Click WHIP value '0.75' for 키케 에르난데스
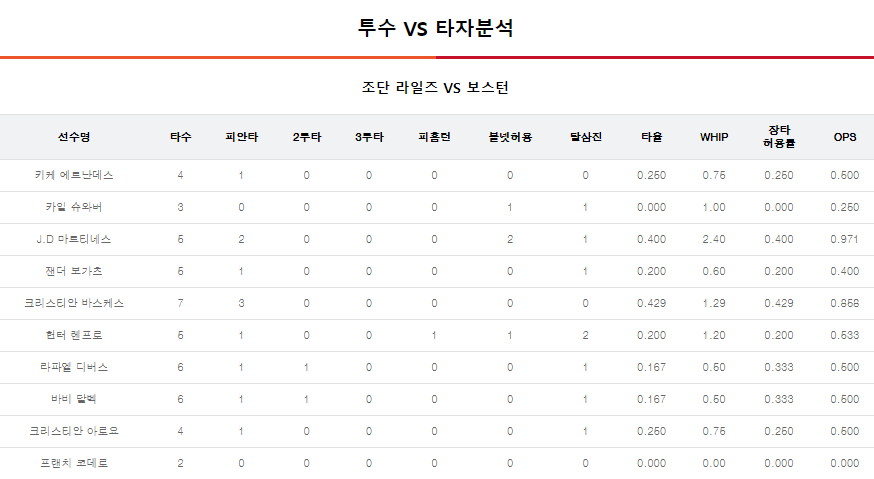 (714, 175)
